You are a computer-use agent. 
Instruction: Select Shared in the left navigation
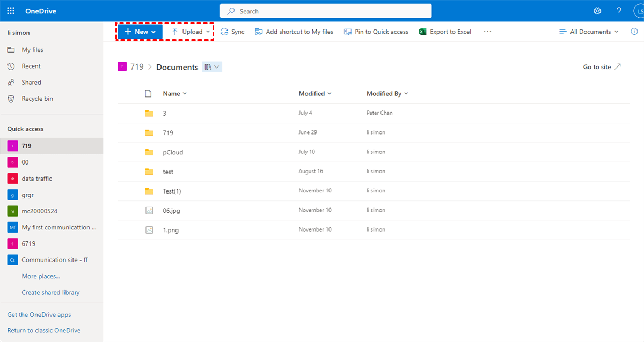pos(31,83)
